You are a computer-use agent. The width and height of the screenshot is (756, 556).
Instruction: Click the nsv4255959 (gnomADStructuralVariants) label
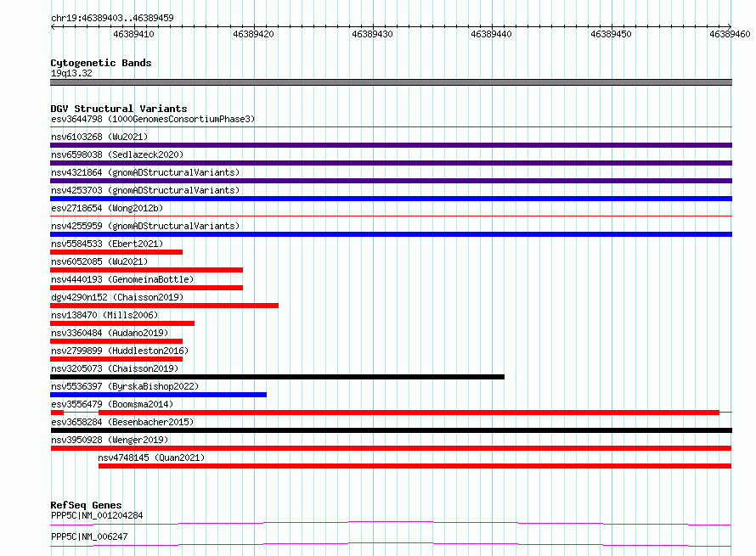pyautogui.click(x=145, y=226)
